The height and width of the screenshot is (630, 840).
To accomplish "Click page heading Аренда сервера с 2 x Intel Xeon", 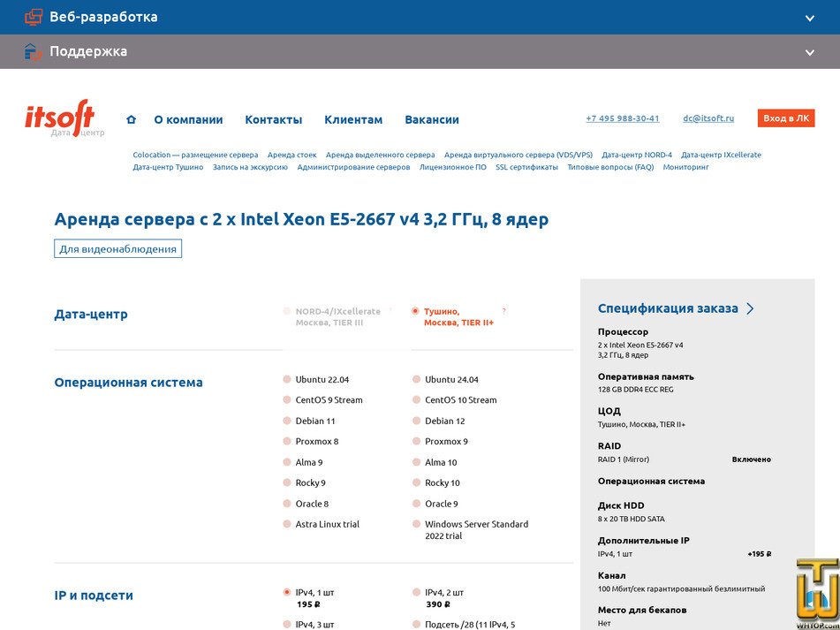I will pyautogui.click(x=301, y=220).
